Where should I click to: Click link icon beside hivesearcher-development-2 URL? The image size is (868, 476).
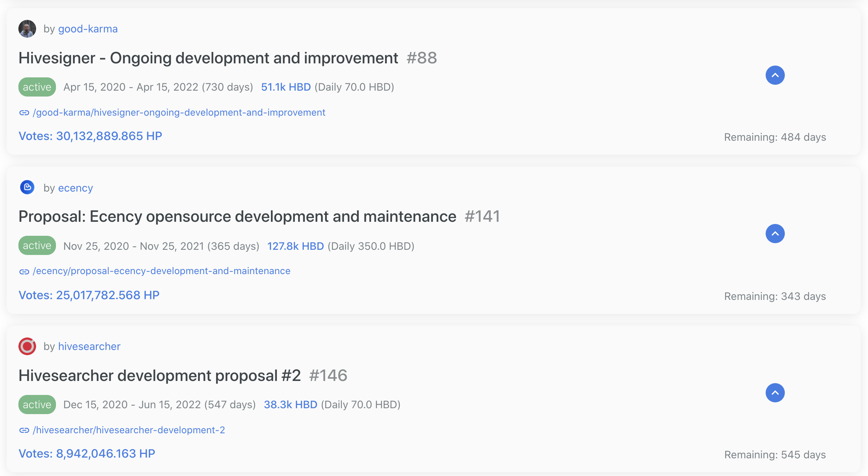coord(24,430)
